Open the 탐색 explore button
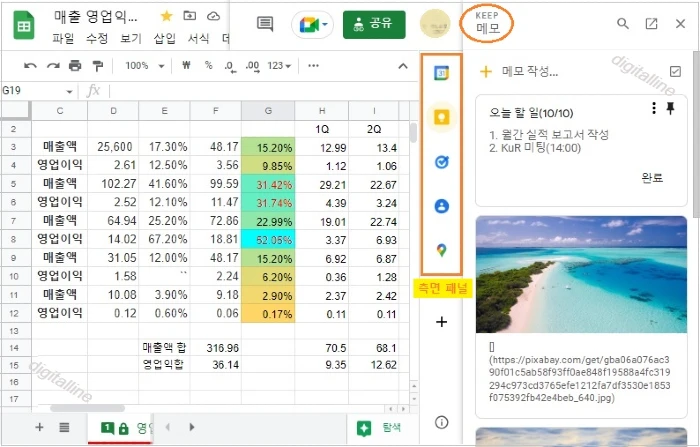This screenshot has height=447, width=700. click(379, 428)
